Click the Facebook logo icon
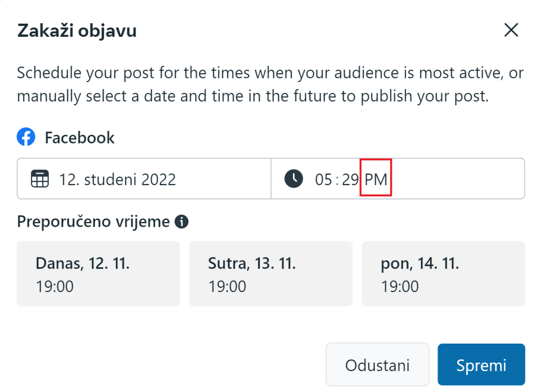This screenshot has width=538, height=392. tap(26, 138)
